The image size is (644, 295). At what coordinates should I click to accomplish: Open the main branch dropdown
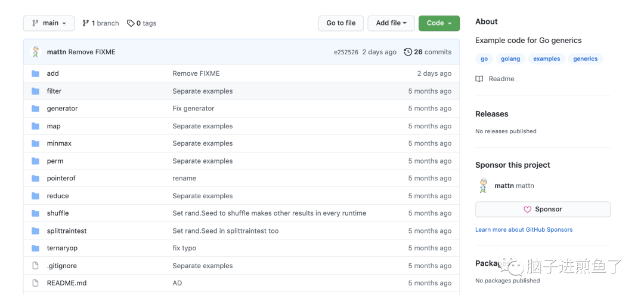[49, 23]
